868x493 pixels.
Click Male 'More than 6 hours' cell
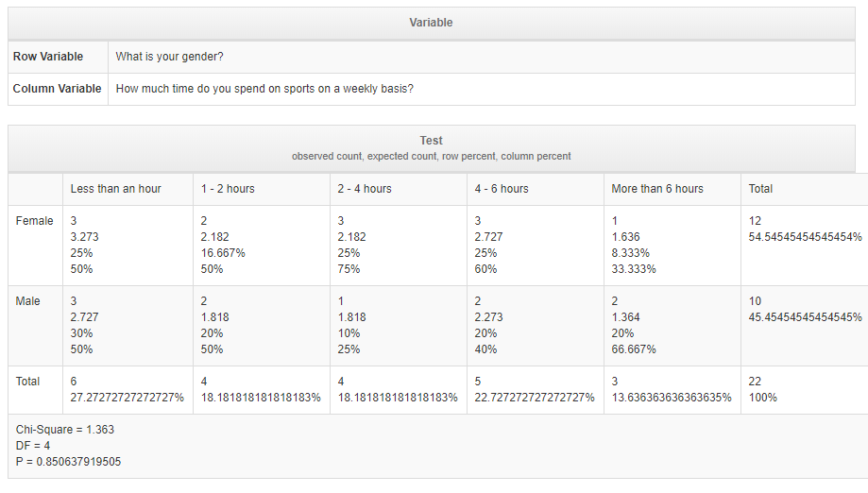point(672,326)
